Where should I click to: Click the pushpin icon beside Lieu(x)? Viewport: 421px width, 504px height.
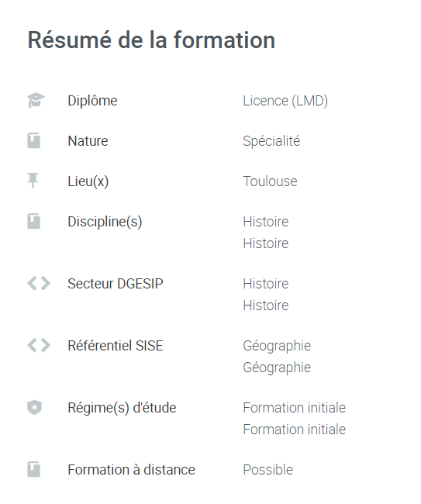(33, 181)
